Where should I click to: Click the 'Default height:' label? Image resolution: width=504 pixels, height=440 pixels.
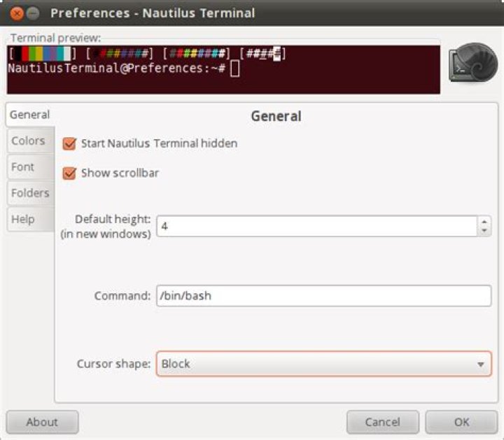tap(113, 220)
